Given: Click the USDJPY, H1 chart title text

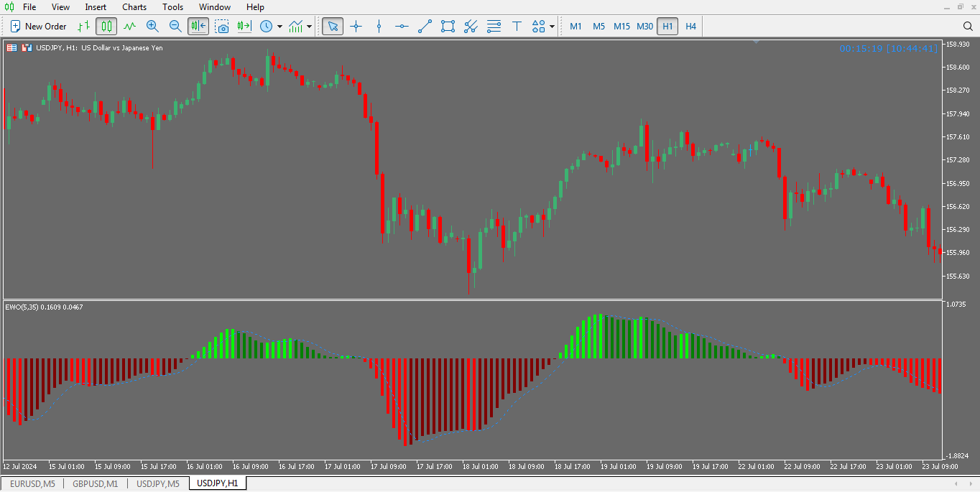Looking at the screenshot, I should pyautogui.click(x=99, y=48).
